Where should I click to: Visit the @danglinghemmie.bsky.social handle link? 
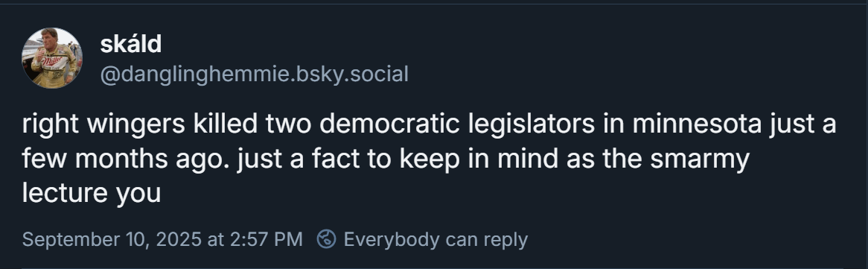pyautogui.click(x=254, y=74)
